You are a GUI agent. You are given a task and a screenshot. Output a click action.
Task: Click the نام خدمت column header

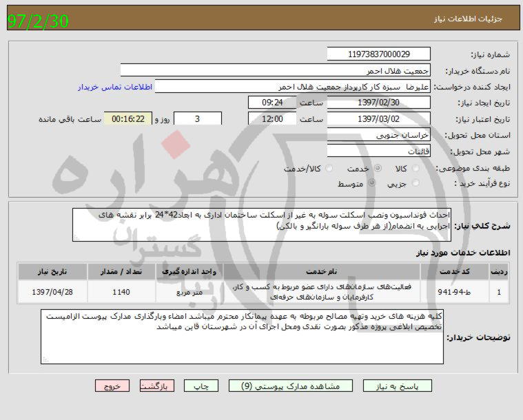322,271
